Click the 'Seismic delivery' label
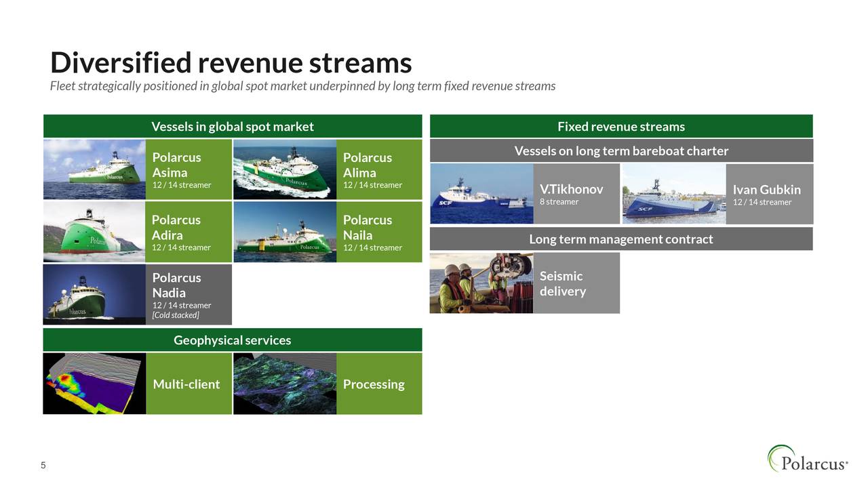Image resolution: width=868 pixels, height=488 pixels. point(563,283)
